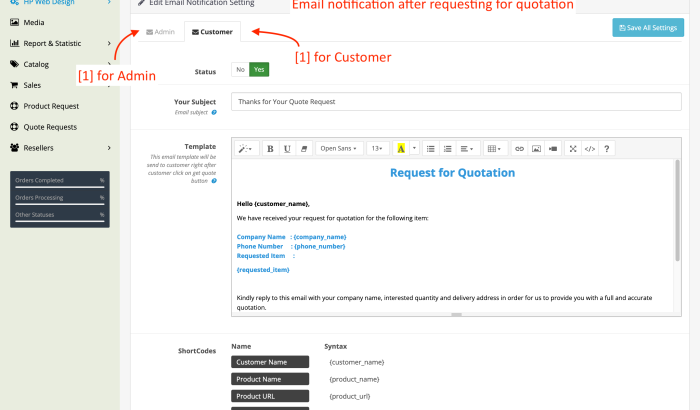Click the Other Statuses progress bar
The width and height of the screenshot is (700, 410).
pyautogui.click(x=60, y=222)
